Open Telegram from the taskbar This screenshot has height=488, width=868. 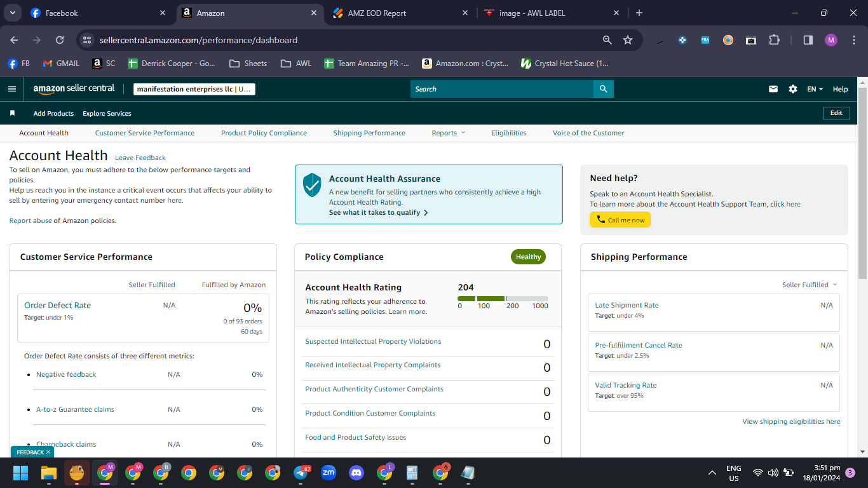pyautogui.click(x=301, y=473)
